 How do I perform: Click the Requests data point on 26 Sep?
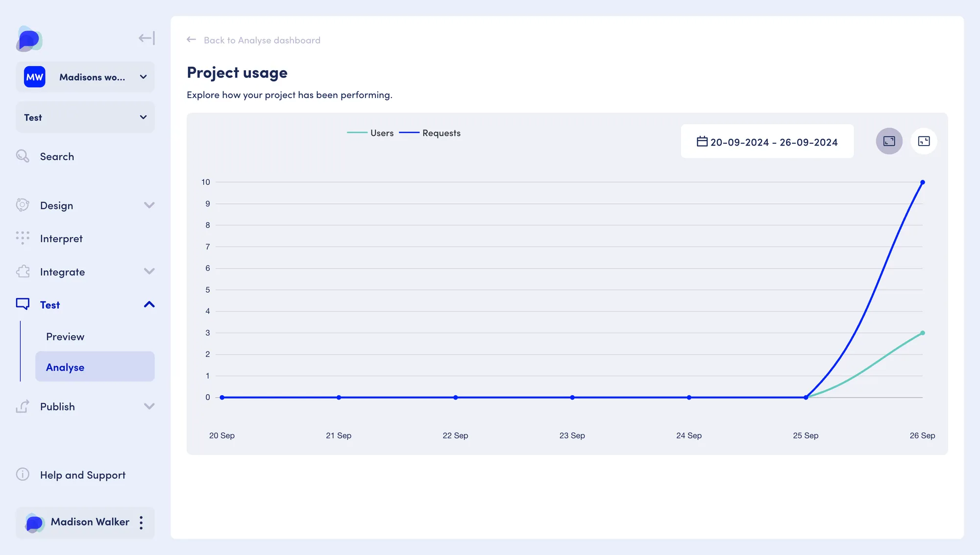[923, 182]
